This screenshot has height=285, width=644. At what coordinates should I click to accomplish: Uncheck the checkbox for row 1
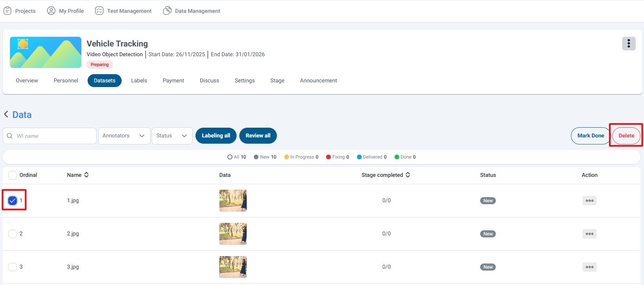(x=13, y=201)
